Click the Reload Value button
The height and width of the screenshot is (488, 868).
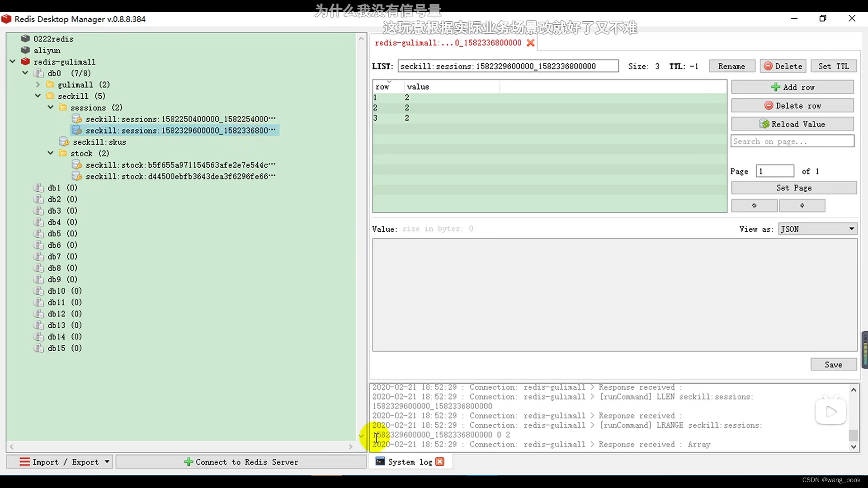pyautogui.click(x=793, y=124)
